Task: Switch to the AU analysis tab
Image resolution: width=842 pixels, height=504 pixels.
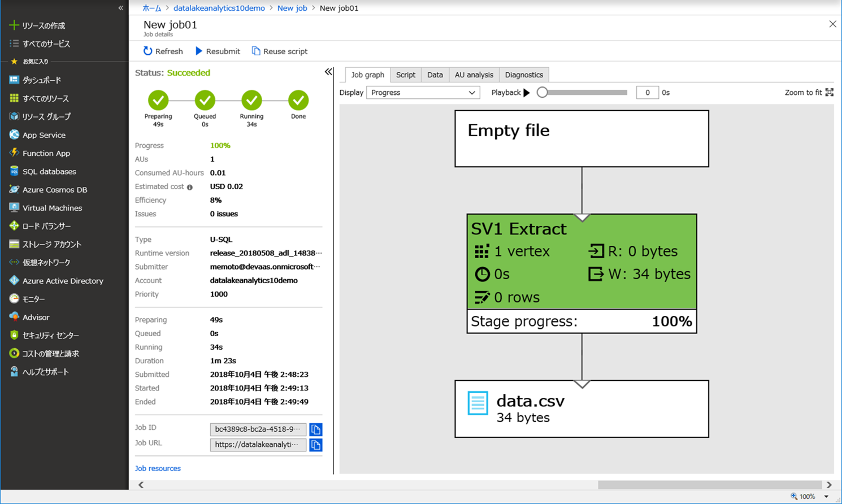Action: tap(474, 75)
